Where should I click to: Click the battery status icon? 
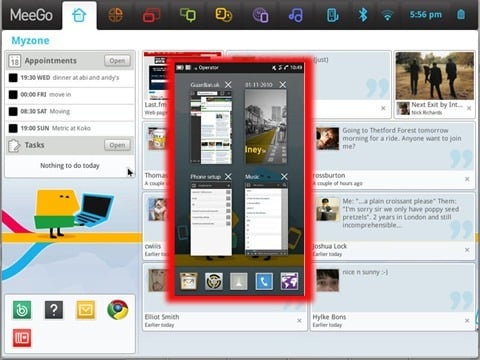[x=461, y=15]
